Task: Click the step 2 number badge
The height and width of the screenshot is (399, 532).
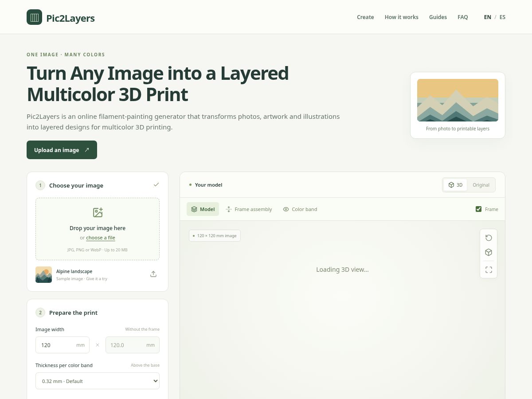Action: [x=40, y=313]
